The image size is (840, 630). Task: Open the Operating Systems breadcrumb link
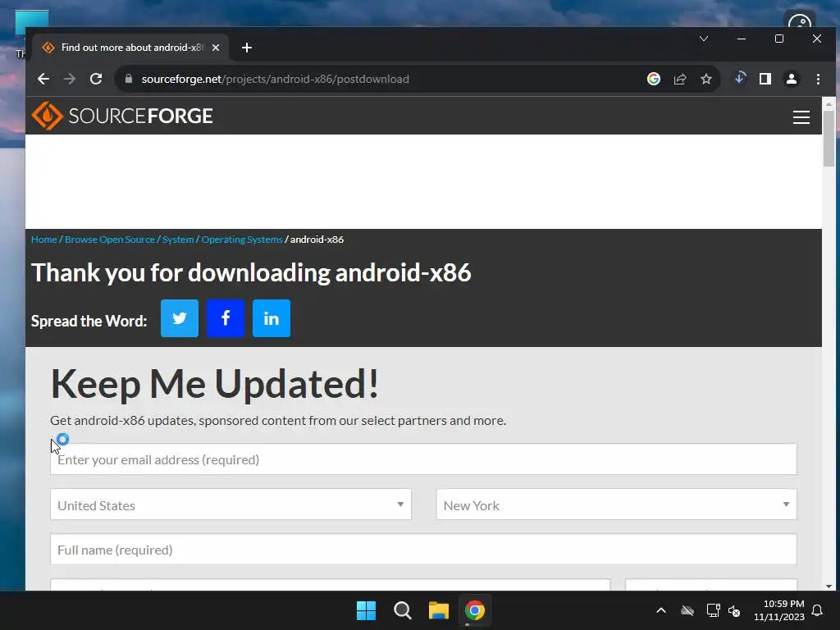tap(242, 240)
